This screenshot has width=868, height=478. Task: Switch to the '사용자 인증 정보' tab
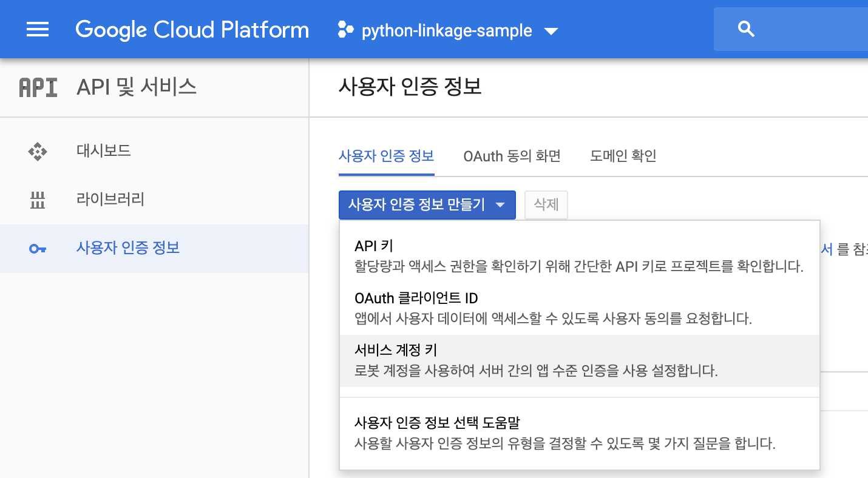(x=386, y=157)
